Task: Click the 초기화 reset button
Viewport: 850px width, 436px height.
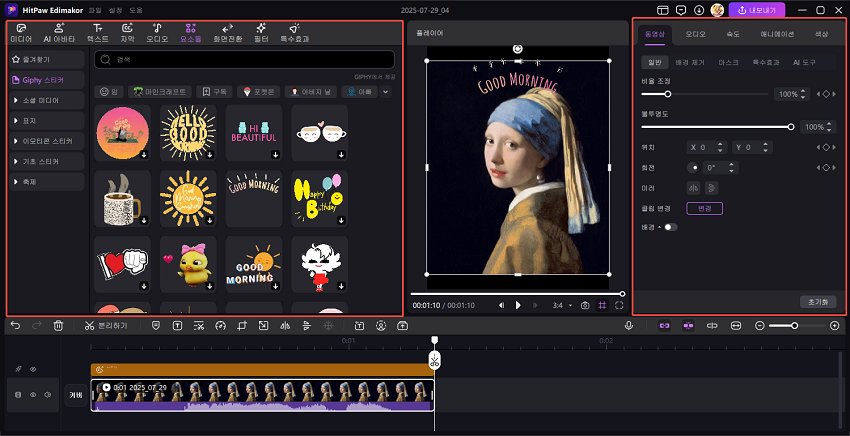Action: tap(818, 302)
